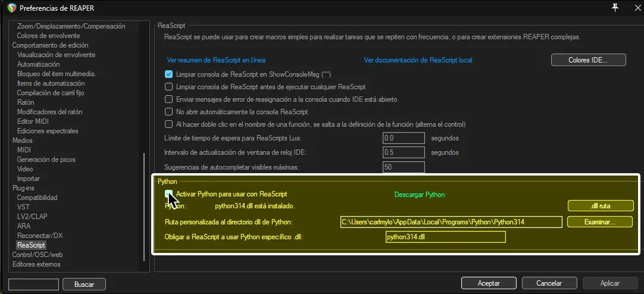The image size is (644, 294).
Task: Pin the REAPER preferences window
Action: coord(615,7)
